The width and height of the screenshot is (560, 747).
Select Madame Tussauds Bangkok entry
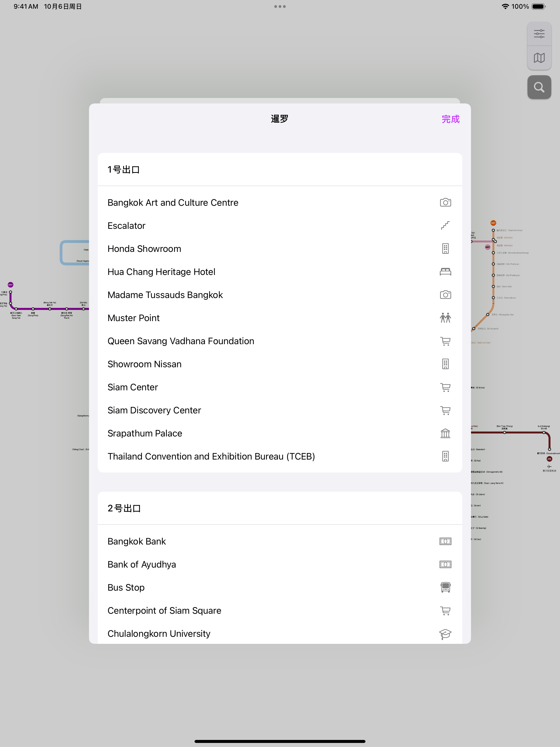click(x=280, y=295)
